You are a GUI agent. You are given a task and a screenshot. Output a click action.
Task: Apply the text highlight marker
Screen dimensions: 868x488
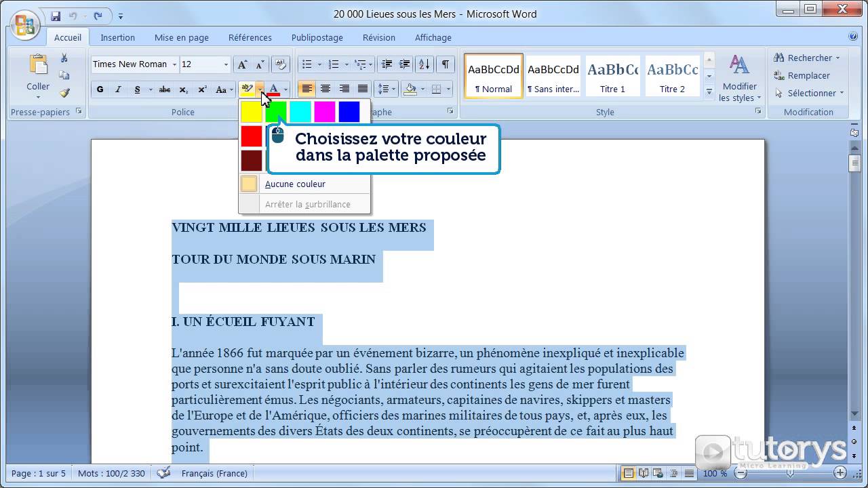coord(247,89)
